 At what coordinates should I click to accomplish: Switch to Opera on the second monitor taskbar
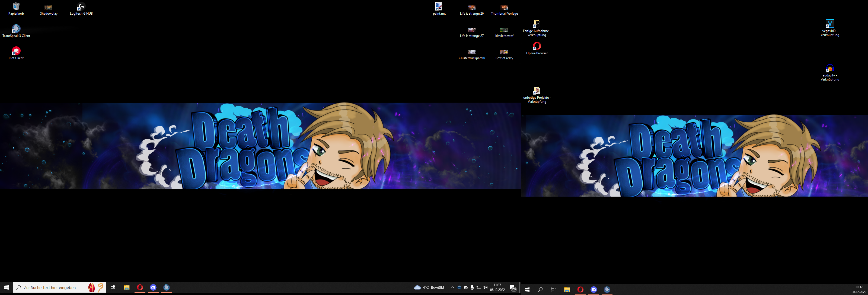pos(580,289)
